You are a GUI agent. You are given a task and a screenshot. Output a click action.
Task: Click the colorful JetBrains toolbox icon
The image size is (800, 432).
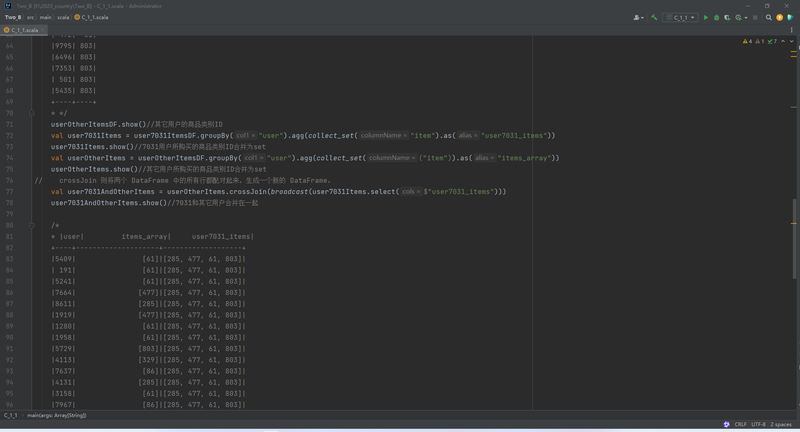click(x=790, y=17)
